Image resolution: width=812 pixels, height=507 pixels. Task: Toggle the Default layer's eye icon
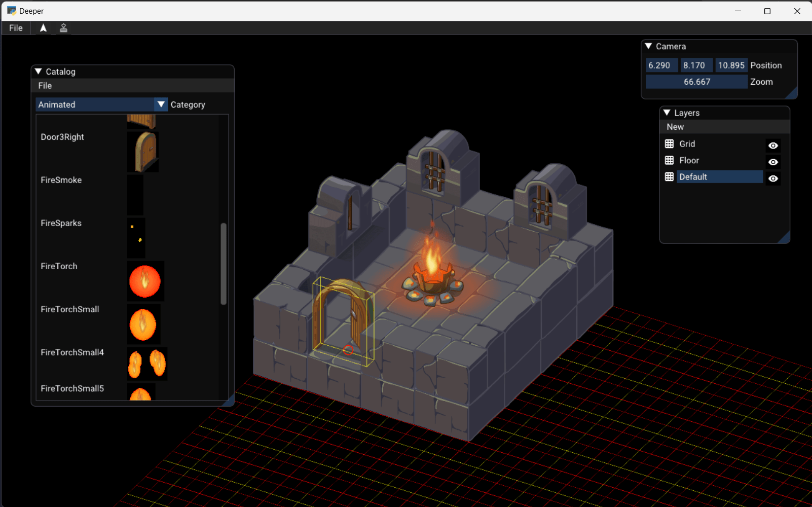tap(772, 178)
